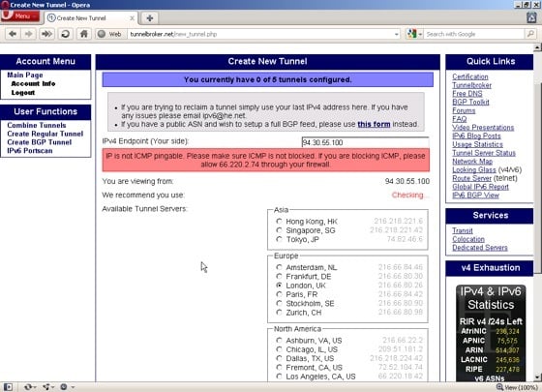Click the IPv4 Endpoint input field
The width and height of the screenshot is (542, 392).
pyautogui.click(x=366, y=142)
